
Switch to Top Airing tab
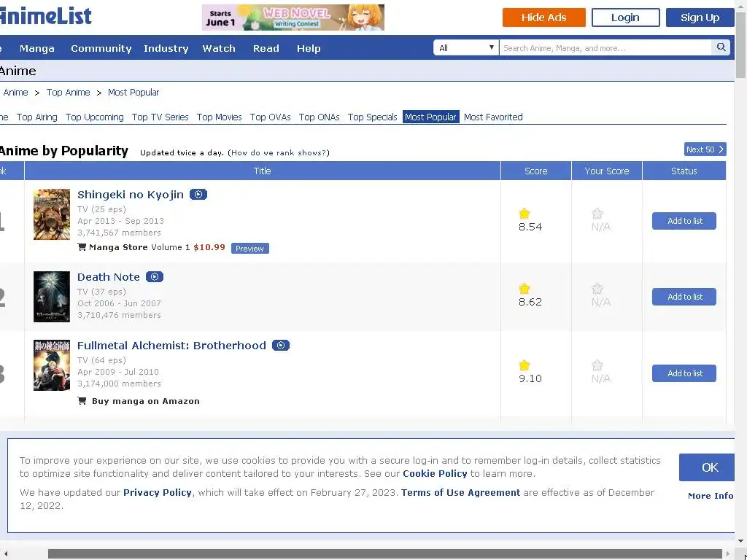tap(36, 117)
